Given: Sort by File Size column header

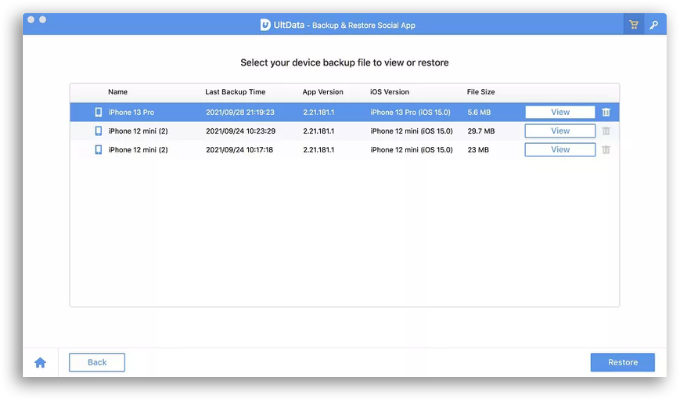Looking at the screenshot, I should tap(481, 92).
